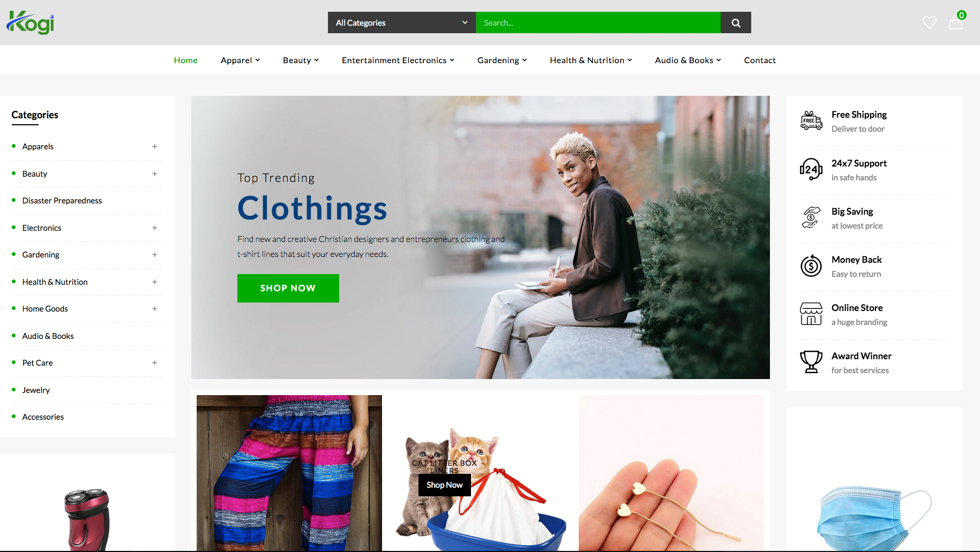Screen dimensions: 980x552
Task: Focus the green Search input field
Action: coord(598,22)
